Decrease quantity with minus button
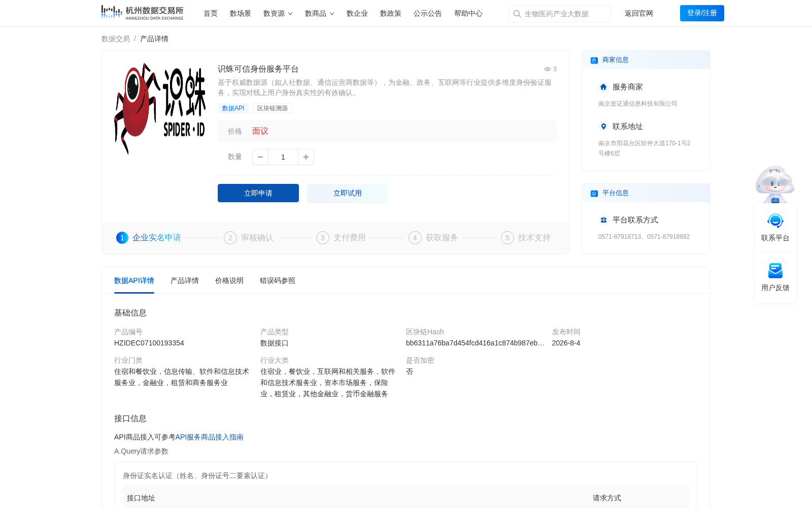This screenshot has height=508, width=812. [260, 157]
